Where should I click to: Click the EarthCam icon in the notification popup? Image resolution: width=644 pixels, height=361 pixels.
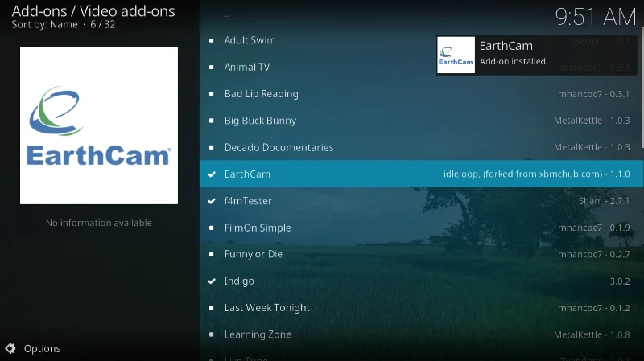coord(456,55)
